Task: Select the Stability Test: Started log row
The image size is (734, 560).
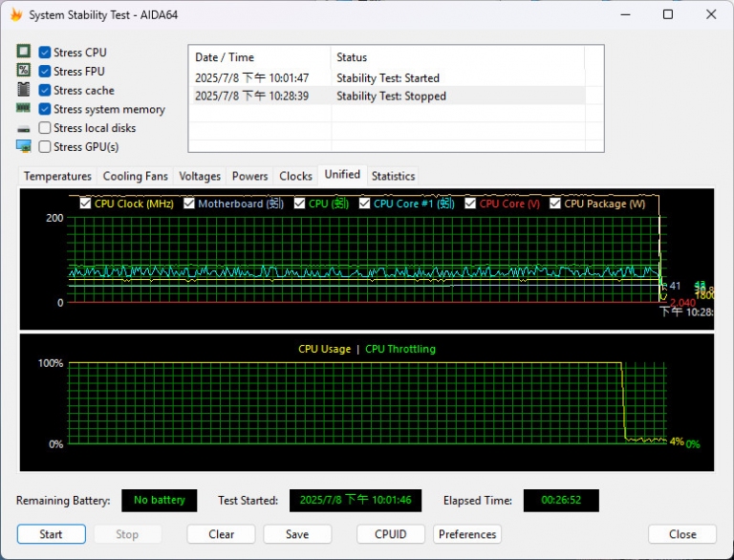Action: [x=388, y=77]
